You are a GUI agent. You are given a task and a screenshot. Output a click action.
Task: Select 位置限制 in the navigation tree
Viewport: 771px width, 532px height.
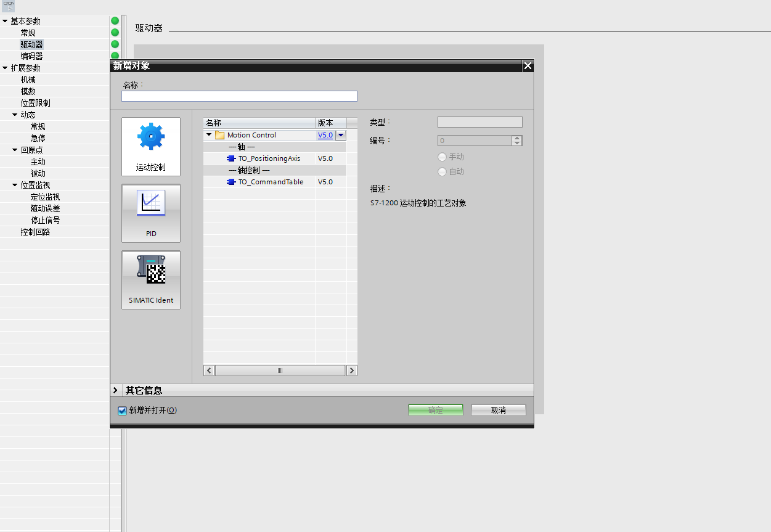(x=35, y=103)
